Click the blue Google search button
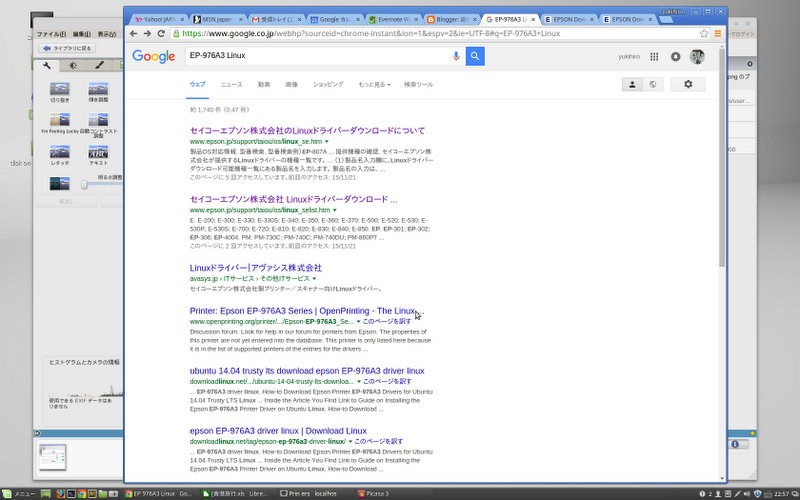 click(475, 56)
